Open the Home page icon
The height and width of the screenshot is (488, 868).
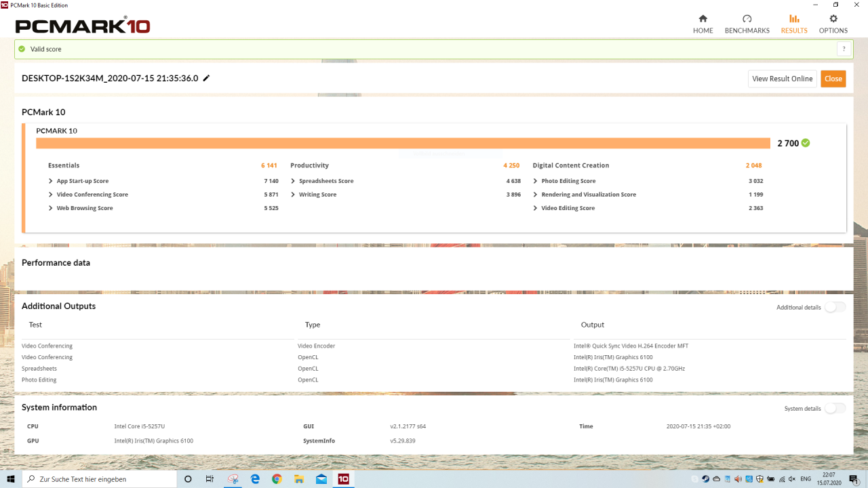(703, 19)
